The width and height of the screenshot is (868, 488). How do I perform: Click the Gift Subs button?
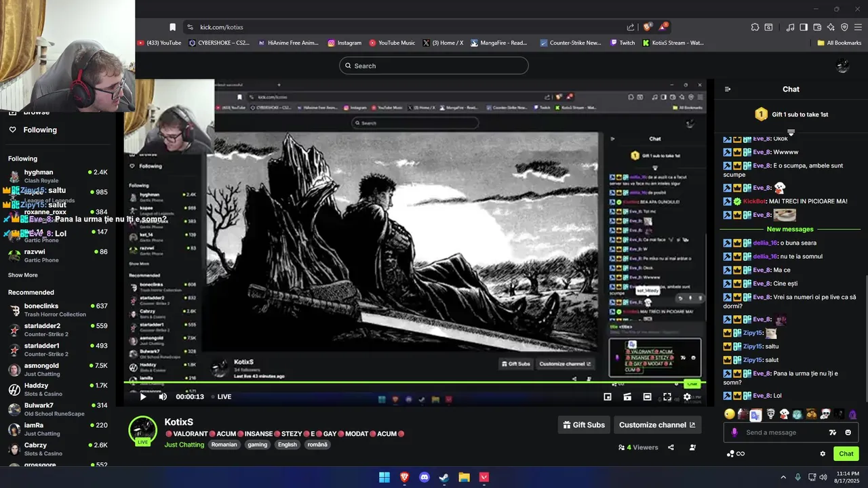[584, 425]
